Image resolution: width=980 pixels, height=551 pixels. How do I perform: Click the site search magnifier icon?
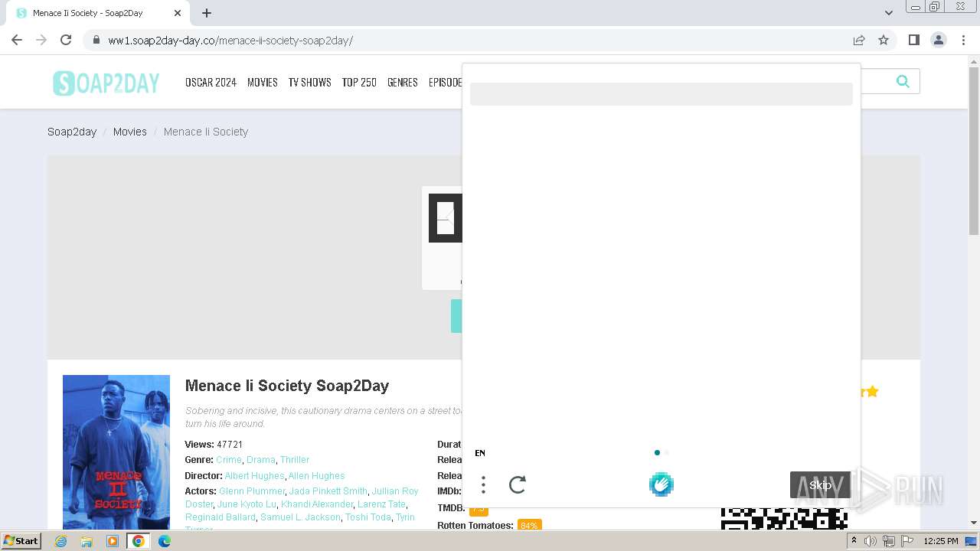pos(903,81)
